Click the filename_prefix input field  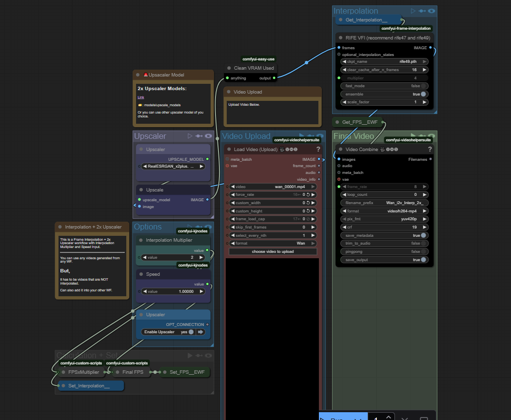pyautogui.click(x=384, y=203)
